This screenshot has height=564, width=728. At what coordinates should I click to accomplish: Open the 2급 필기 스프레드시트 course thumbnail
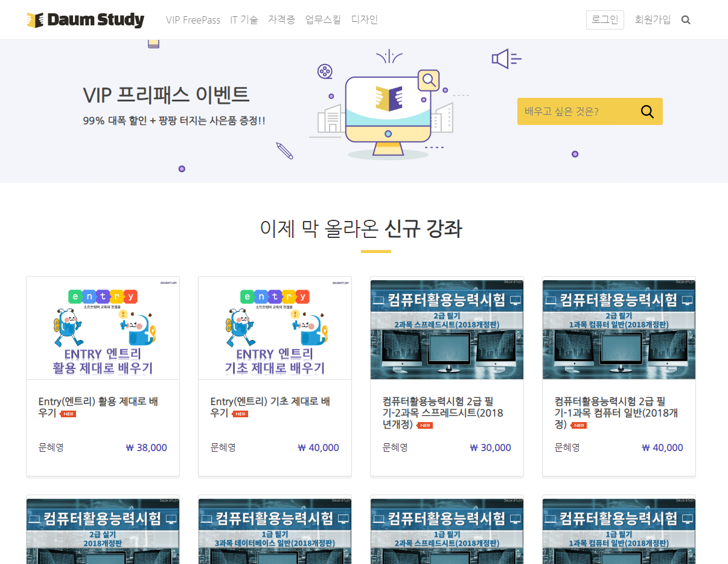(447, 329)
